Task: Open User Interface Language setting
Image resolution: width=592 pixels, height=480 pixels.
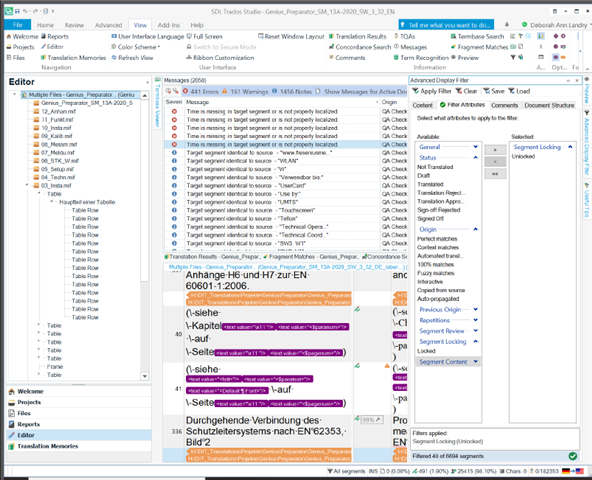Action: tap(148, 37)
